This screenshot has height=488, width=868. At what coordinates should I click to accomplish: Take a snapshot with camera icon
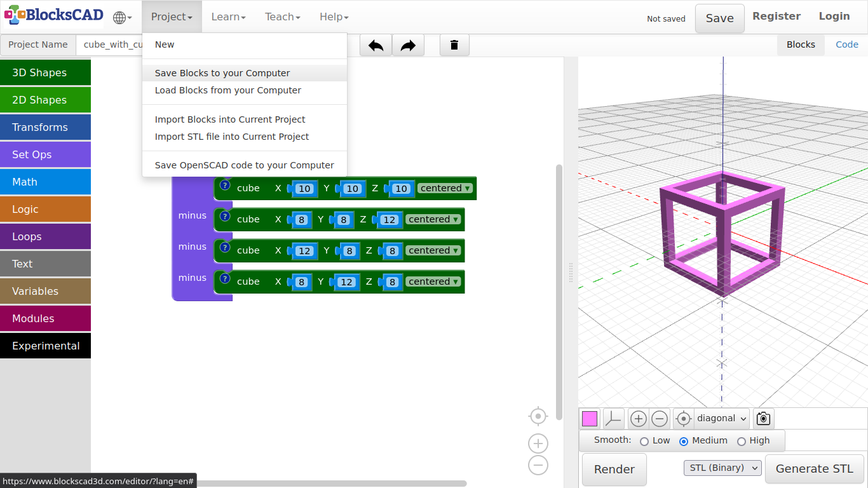[x=763, y=419]
